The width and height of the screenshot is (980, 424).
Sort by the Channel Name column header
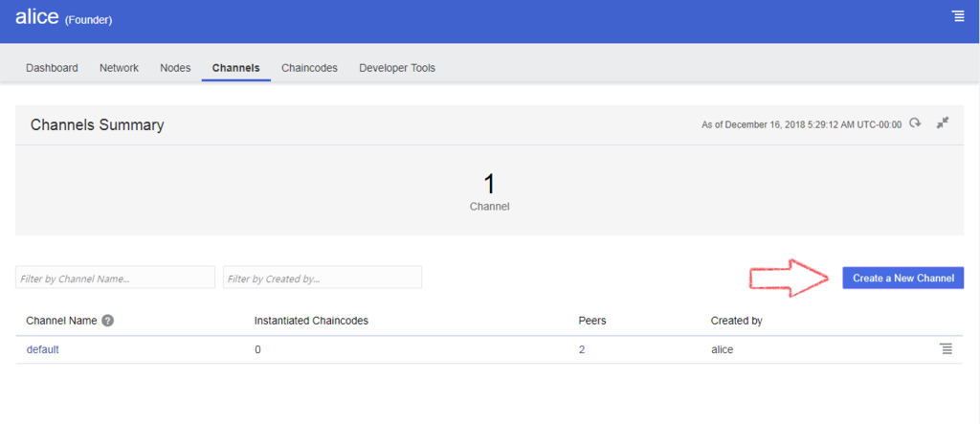[61, 321]
